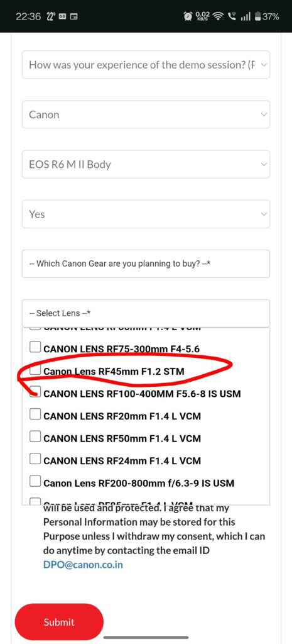This screenshot has height=644, width=292.
Task: Tap the Wi-Fi calling phone icon
Action: [x=234, y=17]
